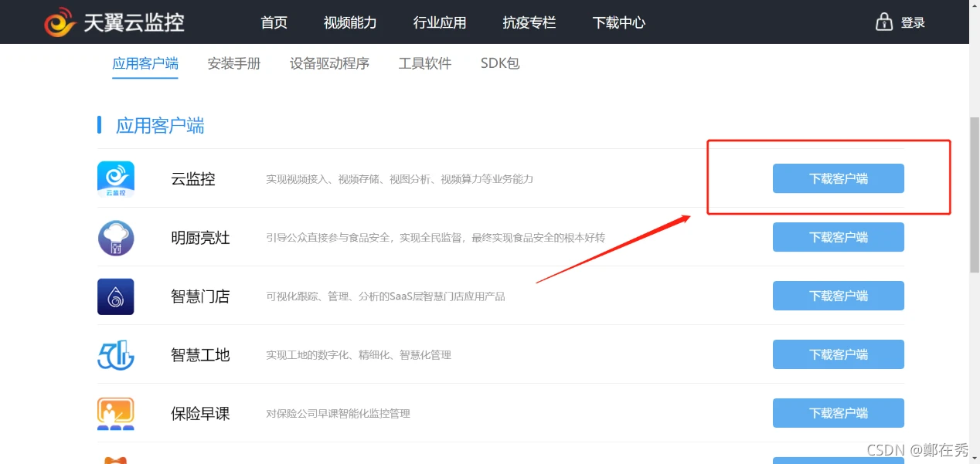
Task: Open 行业应用 in the navigation bar
Action: (x=440, y=22)
